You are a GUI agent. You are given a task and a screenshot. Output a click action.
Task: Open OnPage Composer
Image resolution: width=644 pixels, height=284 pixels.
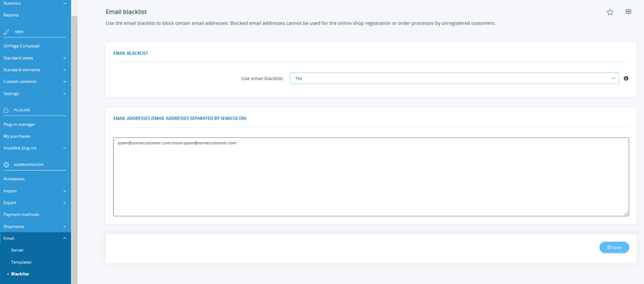click(22, 46)
